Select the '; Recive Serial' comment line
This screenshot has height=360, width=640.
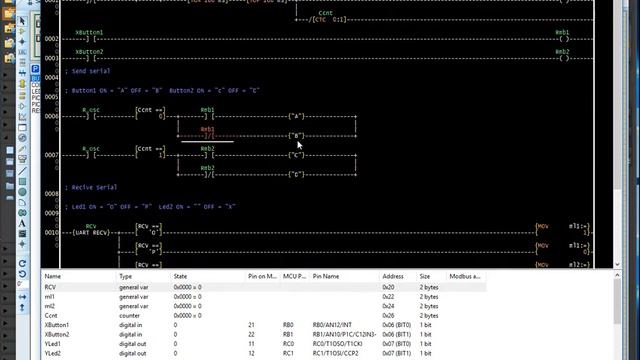pos(91,187)
